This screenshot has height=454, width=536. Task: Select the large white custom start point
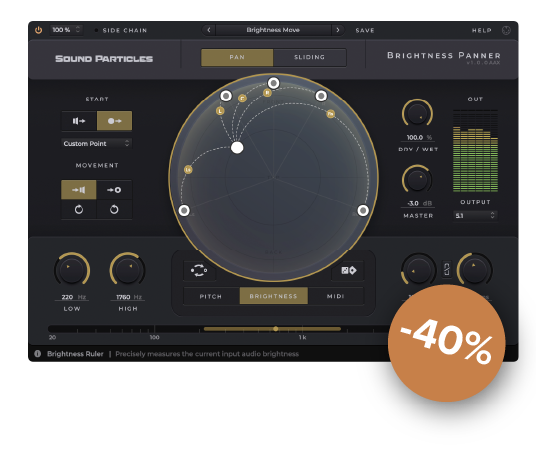pyautogui.click(x=237, y=148)
